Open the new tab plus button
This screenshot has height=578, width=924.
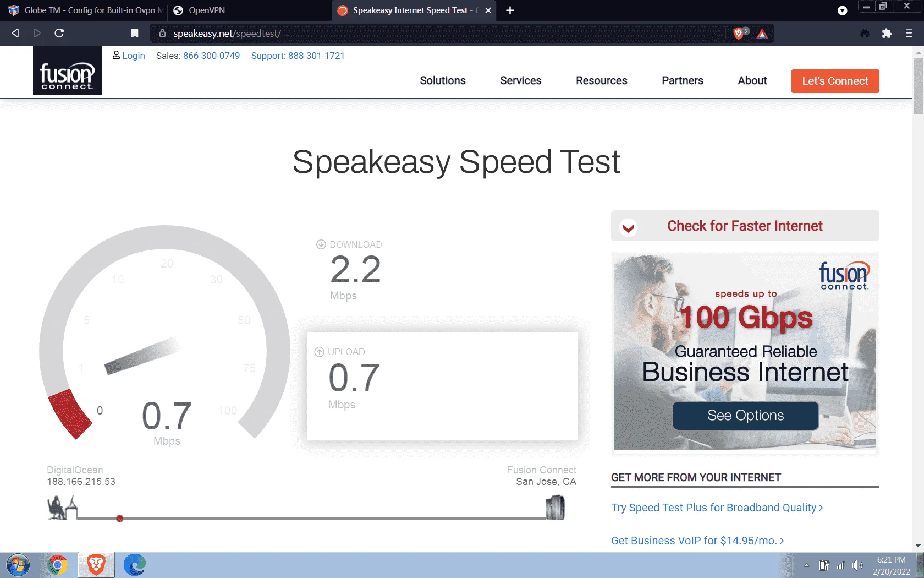coord(510,10)
